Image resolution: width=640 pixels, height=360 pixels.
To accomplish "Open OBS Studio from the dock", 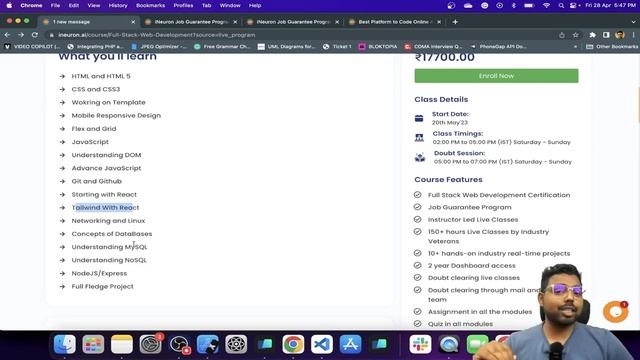I will (179, 344).
